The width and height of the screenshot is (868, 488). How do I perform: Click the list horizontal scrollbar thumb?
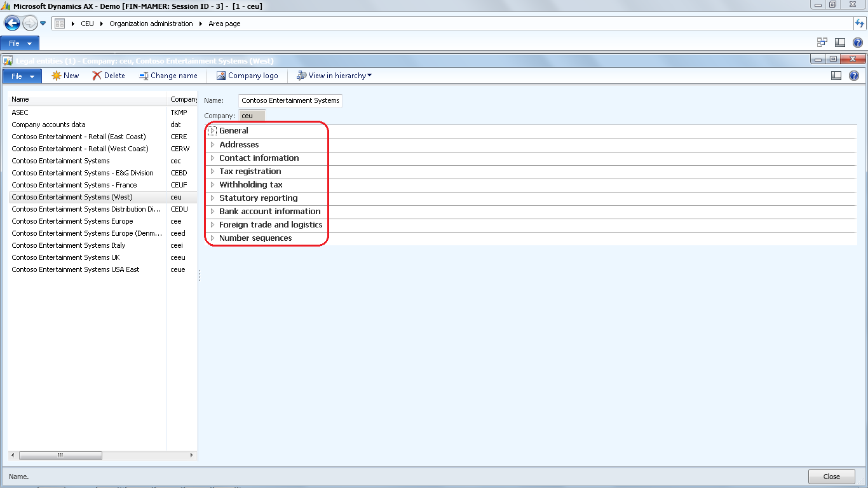pos(60,455)
